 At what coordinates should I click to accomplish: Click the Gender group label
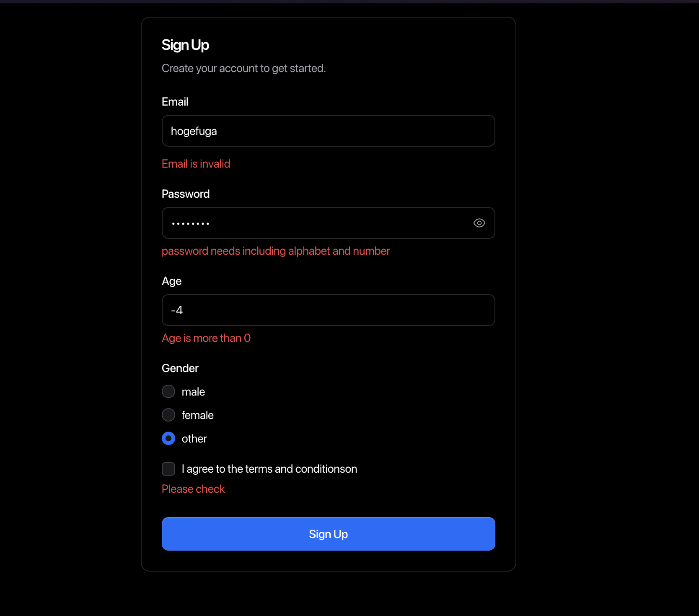(180, 368)
